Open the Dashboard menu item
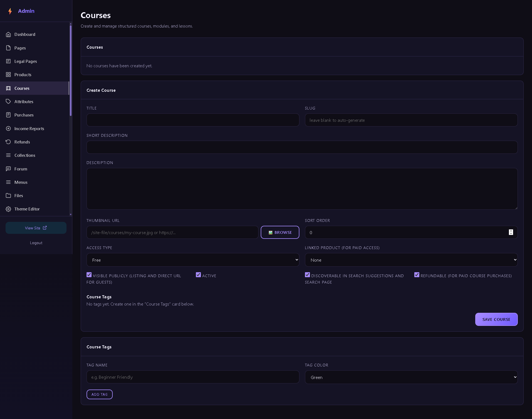This screenshot has height=419, width=532. (35, 34)
